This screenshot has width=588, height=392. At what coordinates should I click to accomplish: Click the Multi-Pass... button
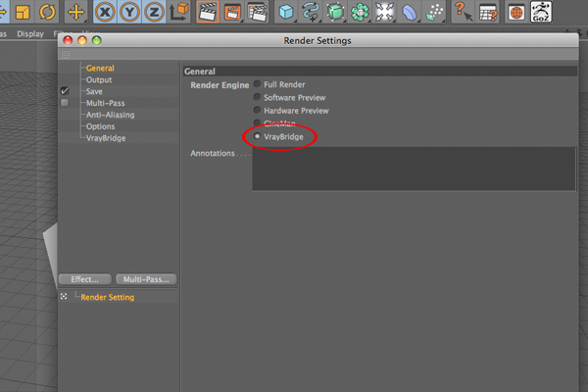click(x=146, y=279)
